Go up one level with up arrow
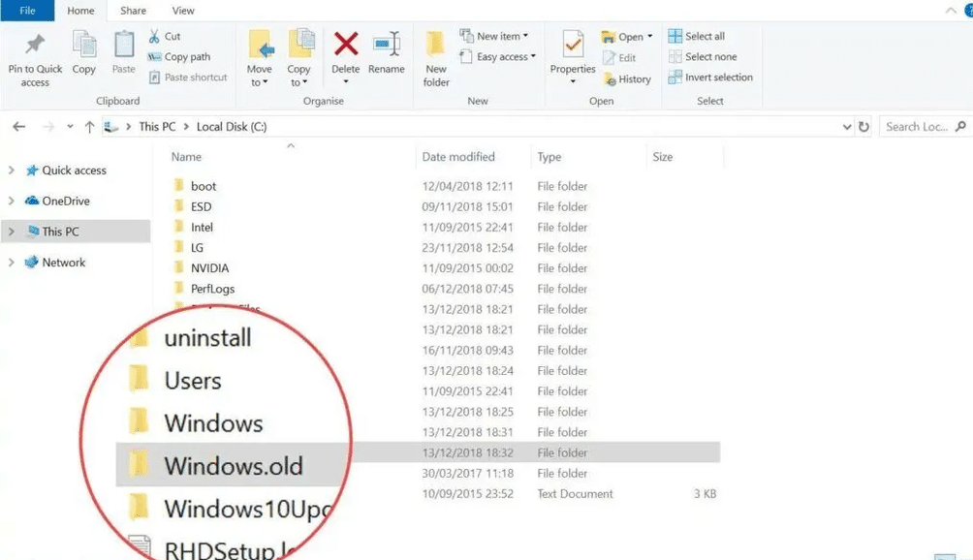 tap(90, 127)
